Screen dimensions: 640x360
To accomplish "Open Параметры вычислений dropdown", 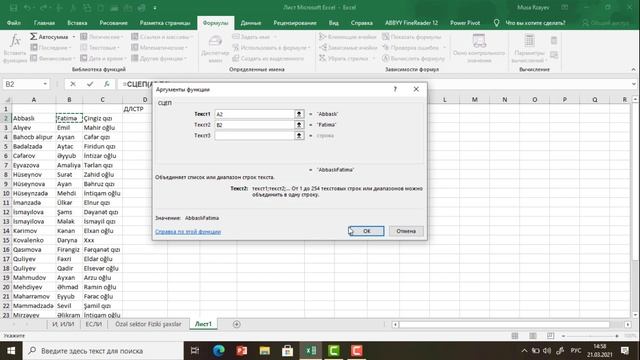I will coord(529,48).
